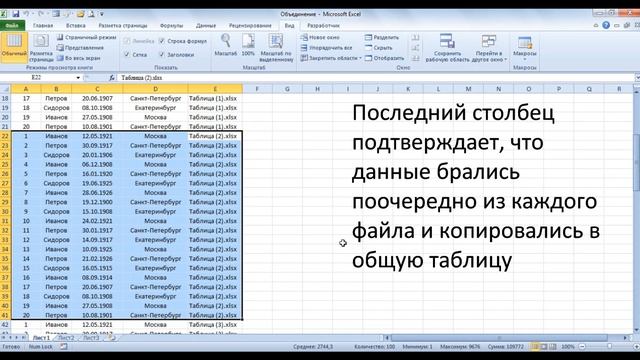This screenshot has width=640, height=360.
Task: Click Новое окно new window
Action: [x=320, y=37]
